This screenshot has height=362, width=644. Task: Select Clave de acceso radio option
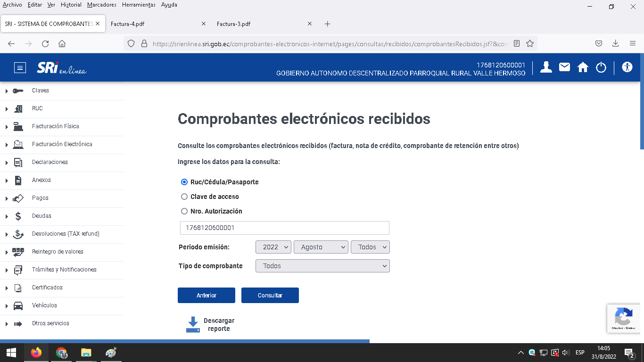tap(184, 197)
